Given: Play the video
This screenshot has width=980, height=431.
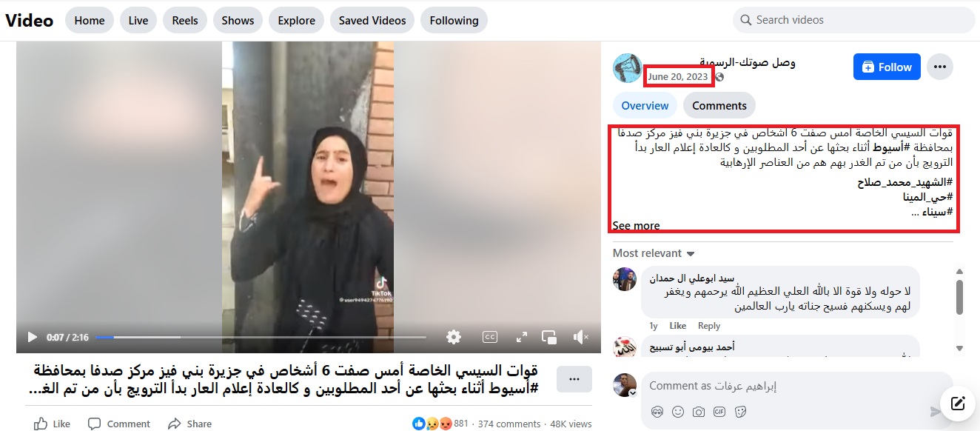Looking at the screenshot, I should click(x=32, y=337).
